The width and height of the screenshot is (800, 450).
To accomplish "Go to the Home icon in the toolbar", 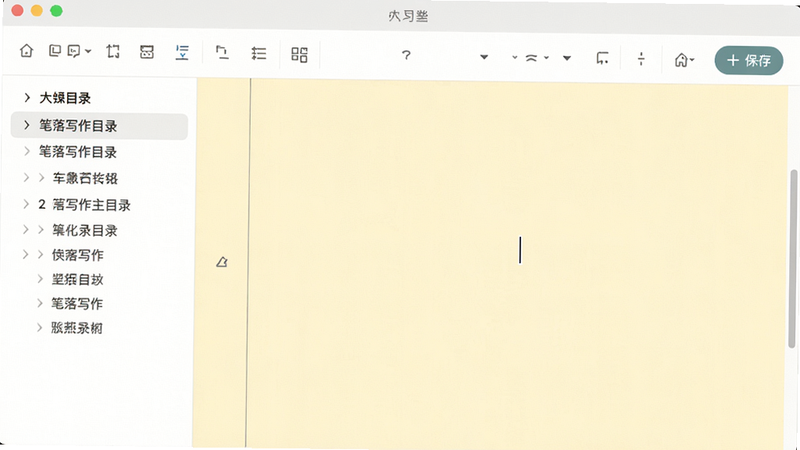I will click(26, 51).
